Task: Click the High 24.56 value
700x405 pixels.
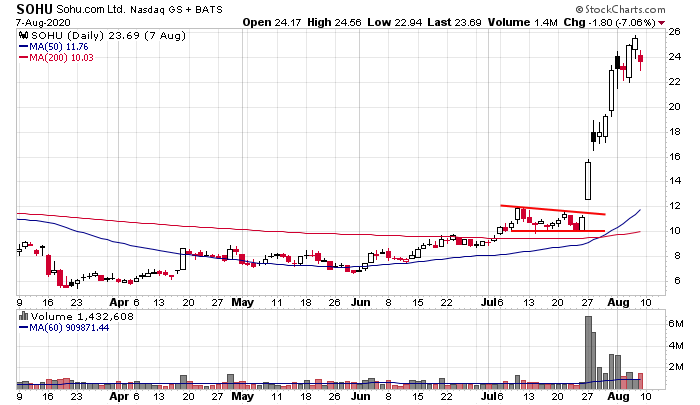Action: click(x=334, y=22)
